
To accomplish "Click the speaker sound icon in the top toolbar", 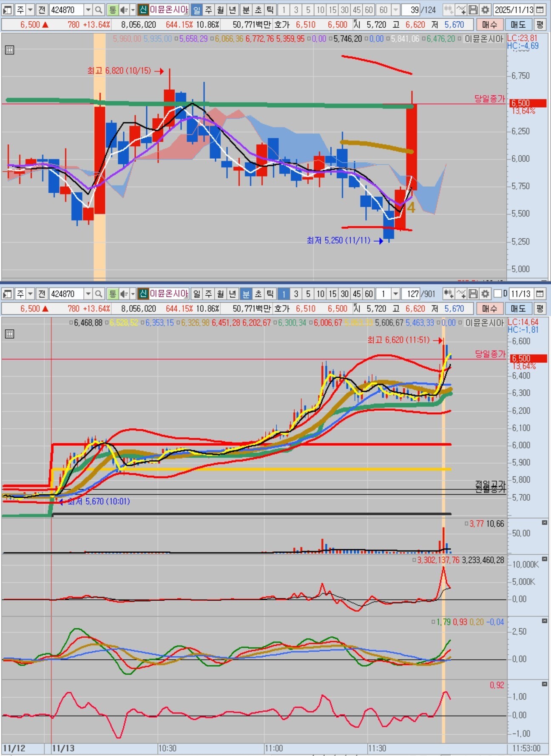I will [124, 10].
